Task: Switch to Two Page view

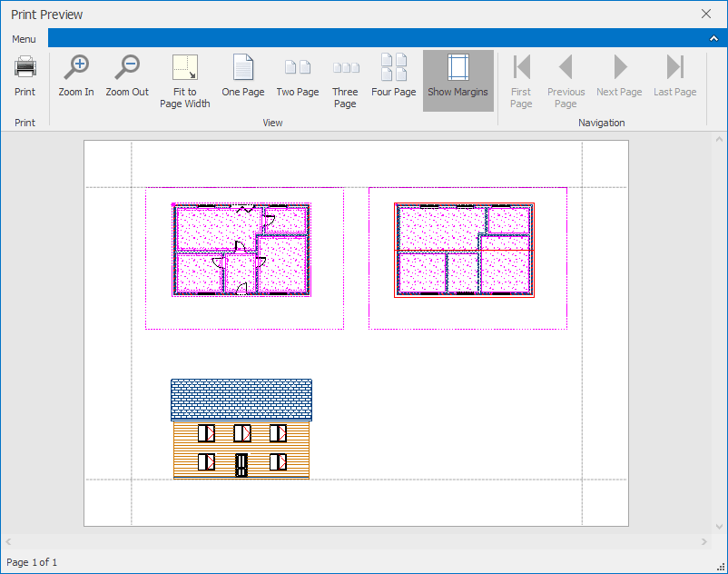Action: pos(298,76)
